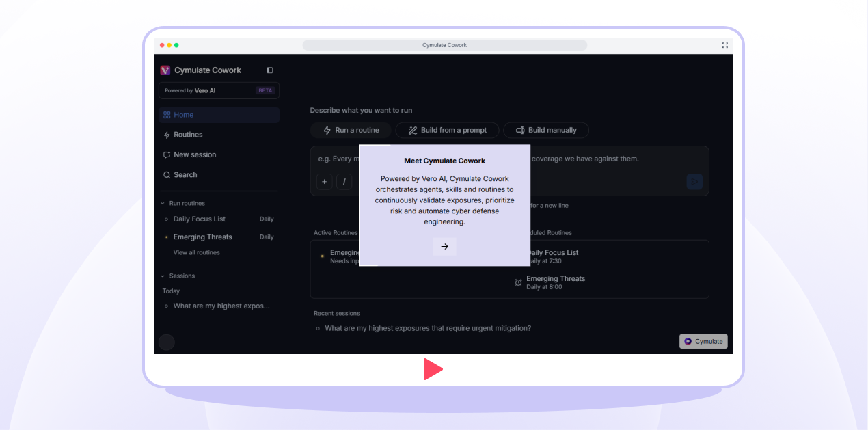Open Emerging Threats sidebar routine
The height and width of the screenshot is (430, 868).
click(x=219, y=237)
